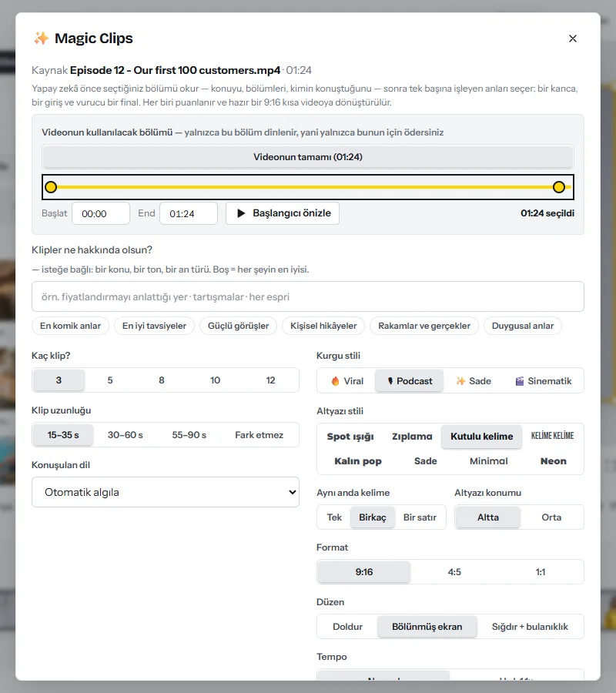Click the Başlat time field
616x693 pixels.
point(101,213)
